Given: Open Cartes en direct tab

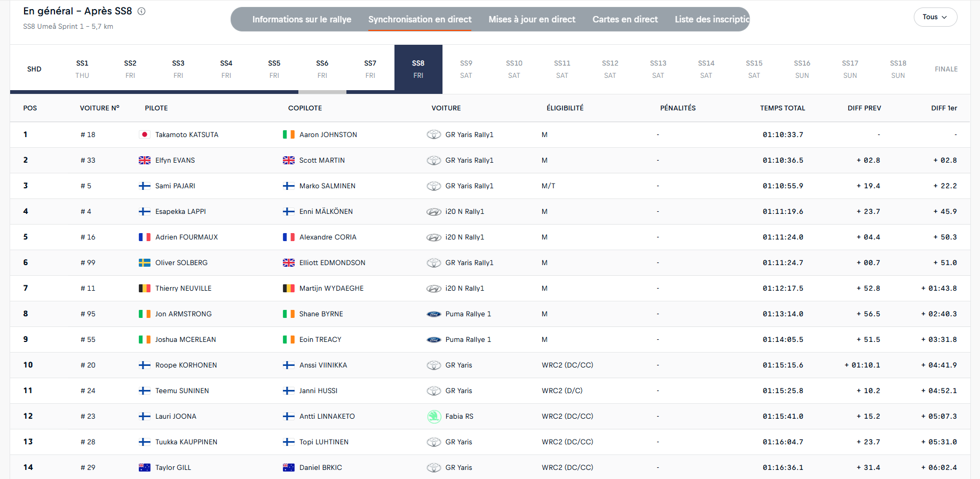Looking at the screenshot, I should tap(625, 19).
